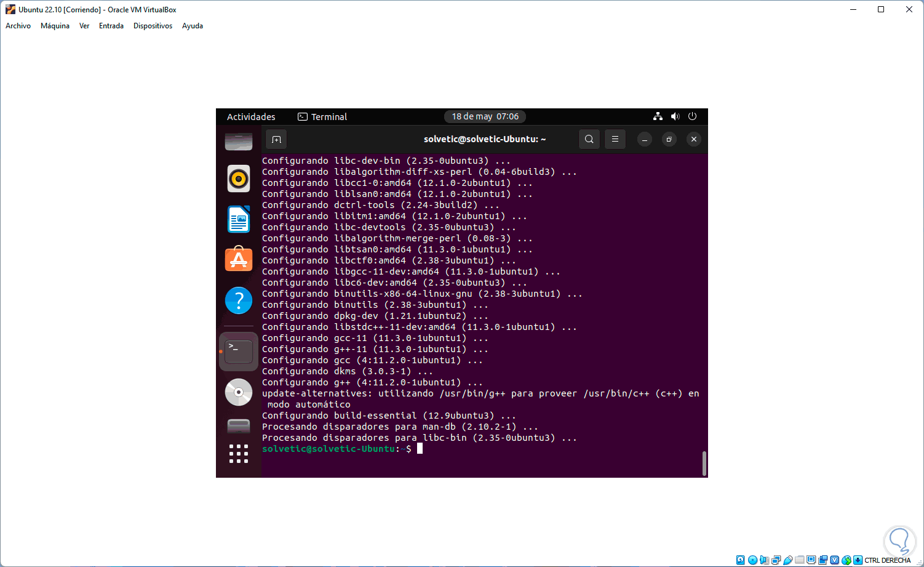Show Applications grid in the dock

coord(239,454)
